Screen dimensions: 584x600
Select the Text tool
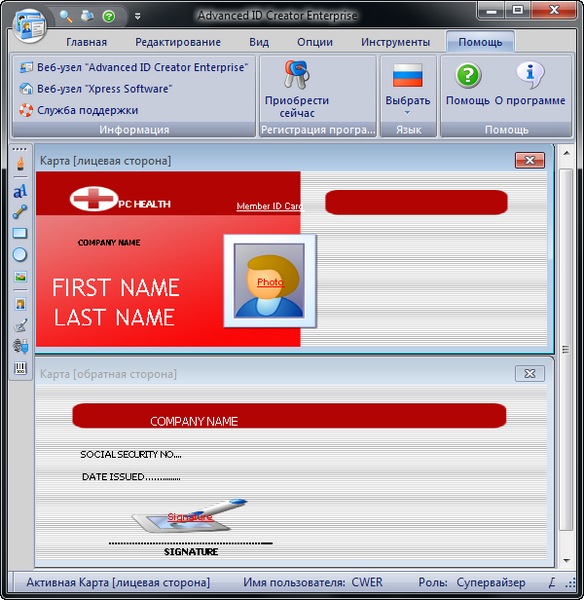click(20, 191)
